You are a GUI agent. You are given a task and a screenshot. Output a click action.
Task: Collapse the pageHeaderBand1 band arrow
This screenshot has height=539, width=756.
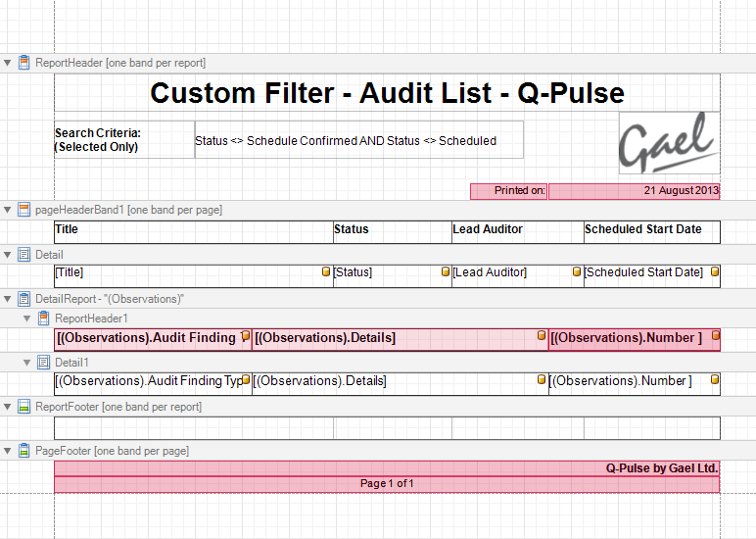[7, 210]
